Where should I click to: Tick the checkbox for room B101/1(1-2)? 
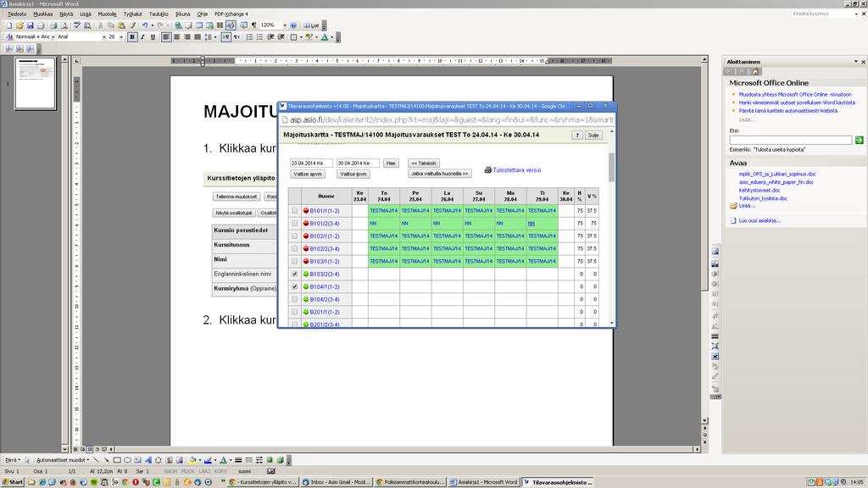pos(294,211)
